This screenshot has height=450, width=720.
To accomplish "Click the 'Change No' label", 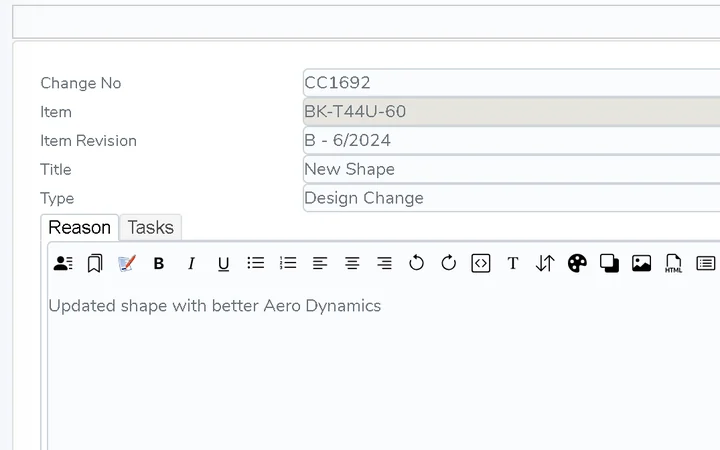I will pos(81,83).
